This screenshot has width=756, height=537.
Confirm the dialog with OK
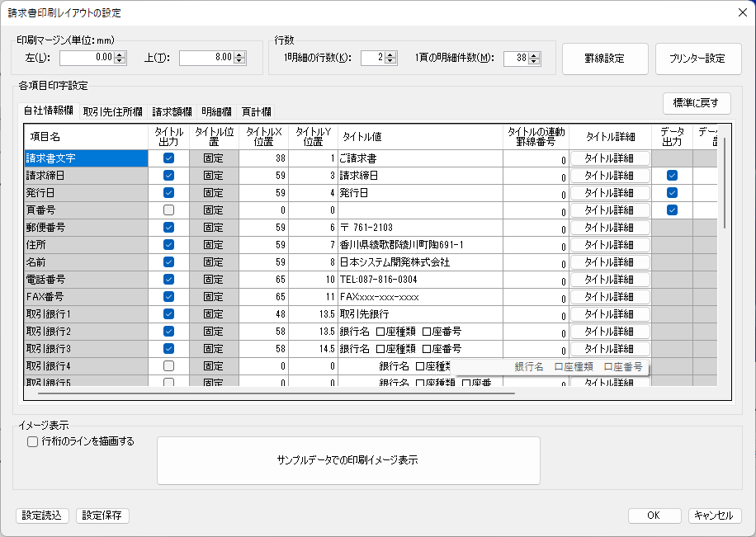tap(654, 516)
